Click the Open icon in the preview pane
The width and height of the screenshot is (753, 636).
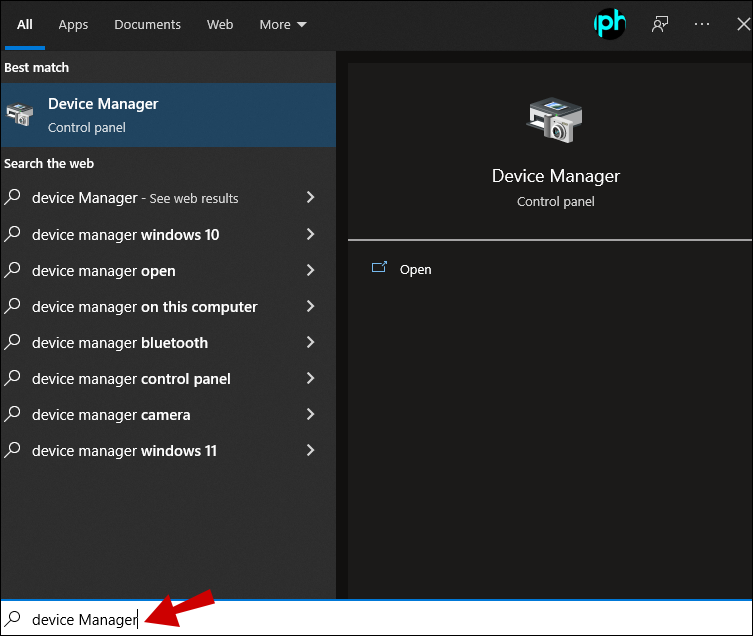(379, 268)
